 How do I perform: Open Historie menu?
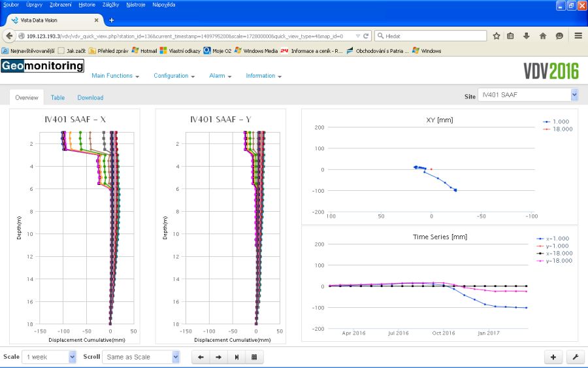pos(87,5)
